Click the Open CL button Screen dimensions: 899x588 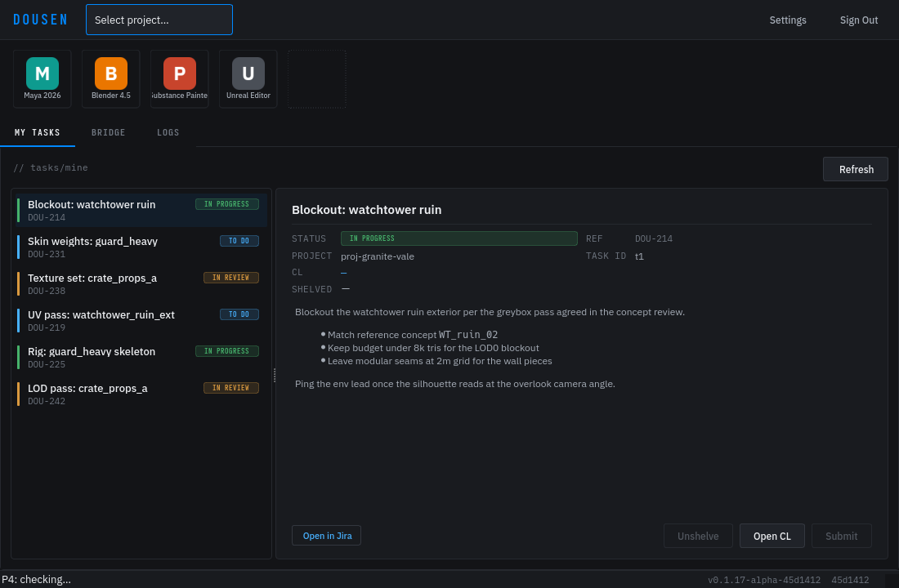click(772, 536)
